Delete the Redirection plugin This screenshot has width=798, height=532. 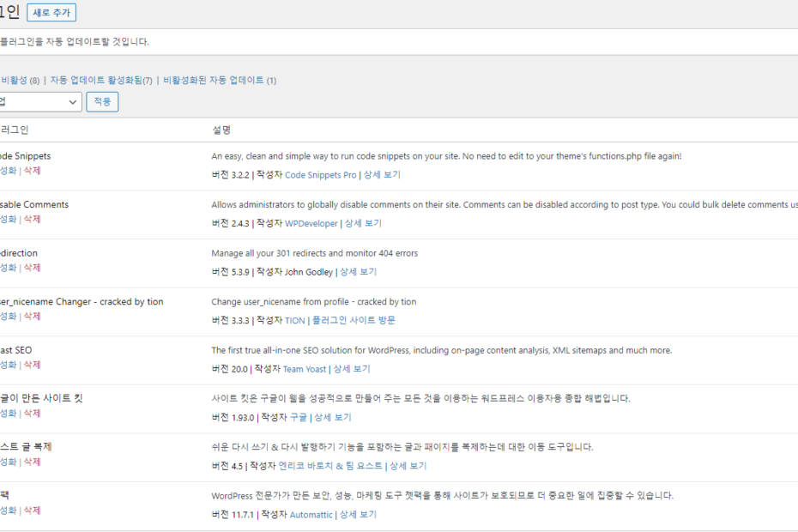coord(32,267)
